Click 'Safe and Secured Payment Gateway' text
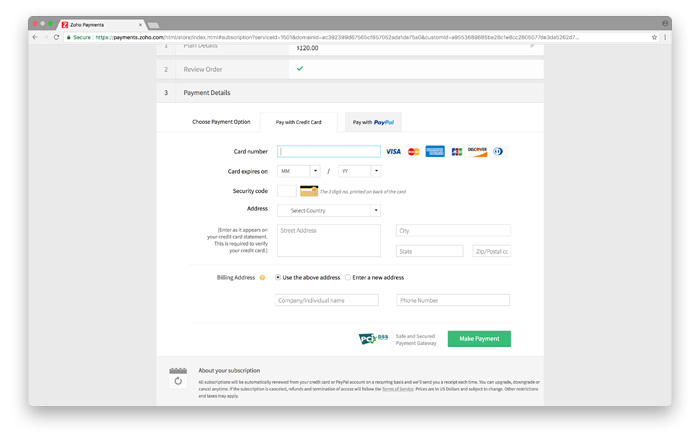The width and height of the screenshot is (700, 445). pyautogui.click(x=416, y=340)
